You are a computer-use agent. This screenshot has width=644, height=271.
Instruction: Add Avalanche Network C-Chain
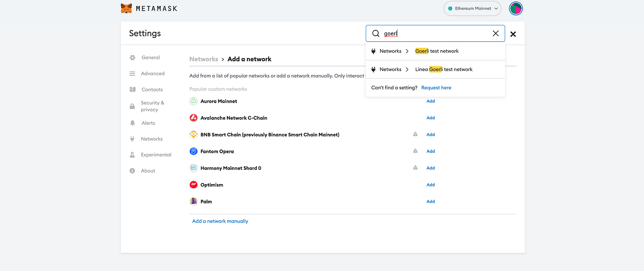431,118
